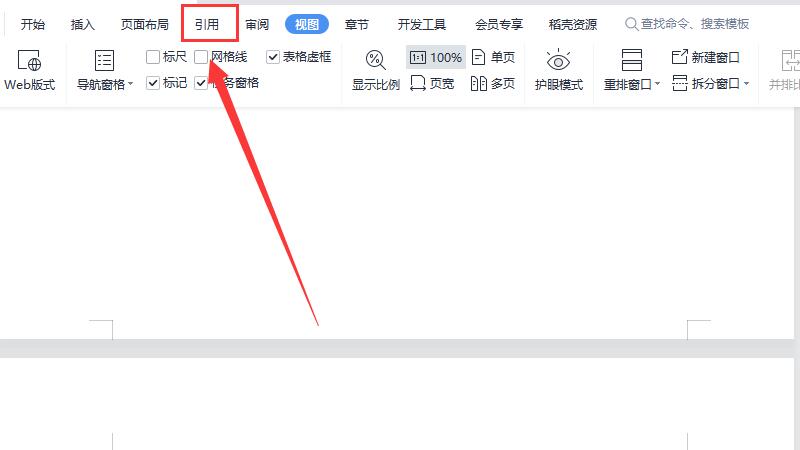Uncheck the 表格虚框 checkbox
The height and width of the screenshot is (450, 800).
pos(273,57)
